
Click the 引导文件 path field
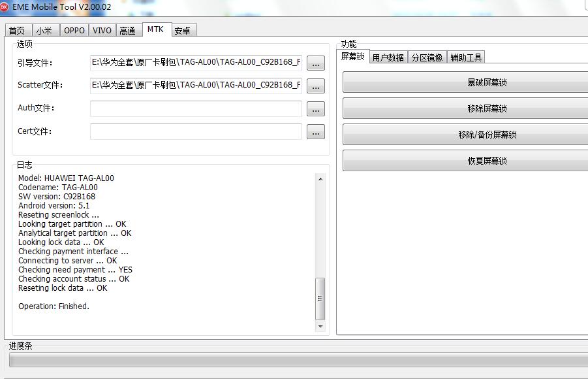(x=196, y=63)
